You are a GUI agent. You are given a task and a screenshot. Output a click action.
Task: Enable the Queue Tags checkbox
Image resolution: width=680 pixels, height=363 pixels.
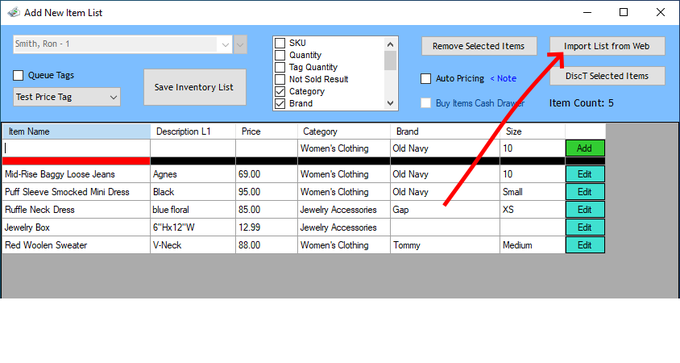click(x=18, y=75)
